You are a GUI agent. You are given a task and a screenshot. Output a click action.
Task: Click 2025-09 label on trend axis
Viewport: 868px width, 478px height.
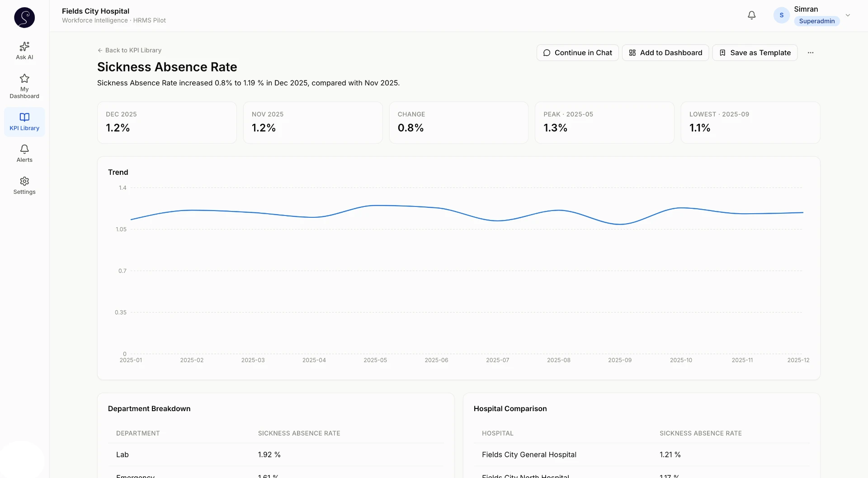click(x=620, y=360)
